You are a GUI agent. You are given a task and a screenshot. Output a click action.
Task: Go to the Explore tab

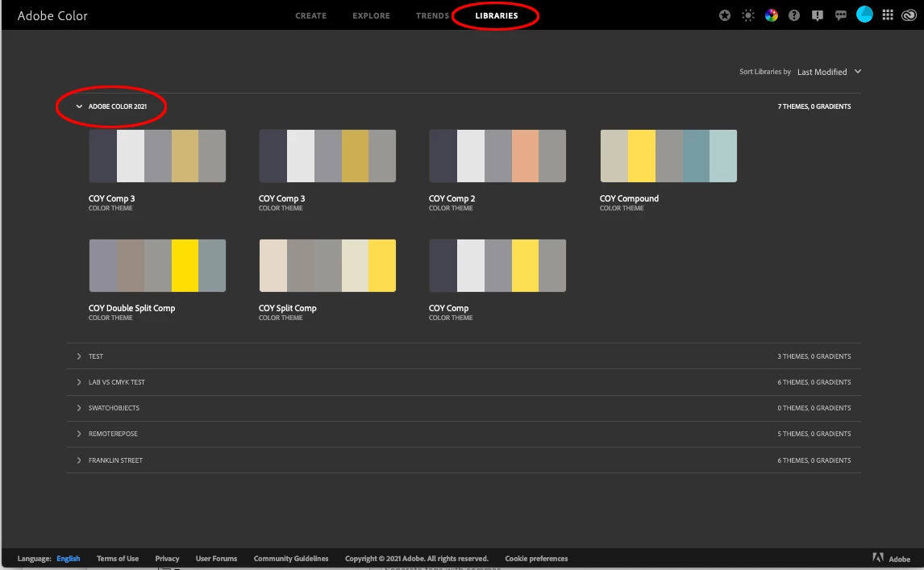(x=371, y=16)
